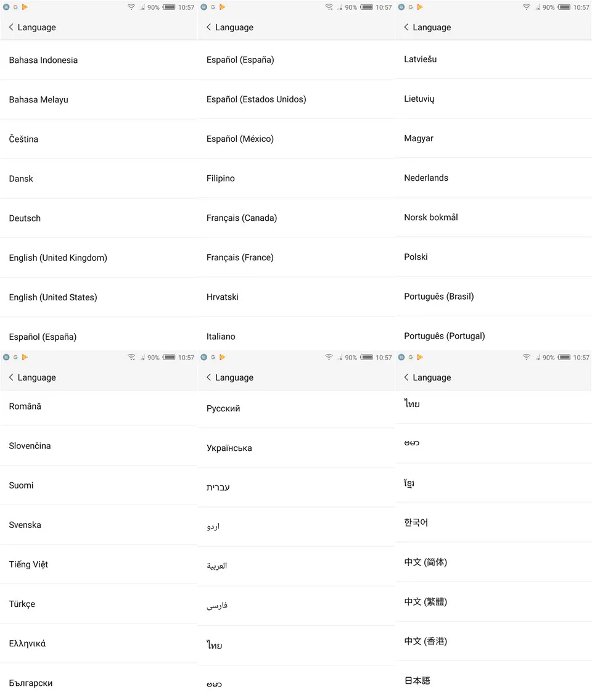Select Français (Canada) option
The width and height of the screenshot is (592, 700).
pos(296,218)
